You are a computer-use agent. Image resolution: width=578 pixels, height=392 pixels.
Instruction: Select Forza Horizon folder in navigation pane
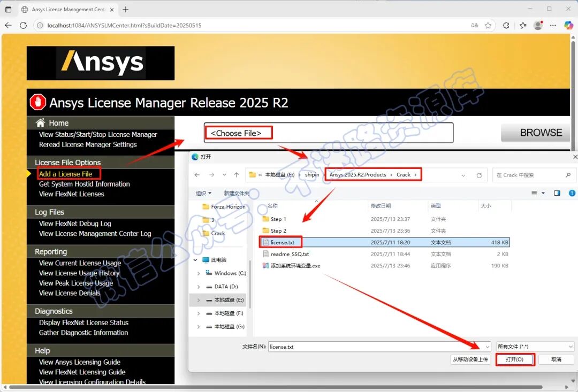pyautogui.click(x=224, y=206)
